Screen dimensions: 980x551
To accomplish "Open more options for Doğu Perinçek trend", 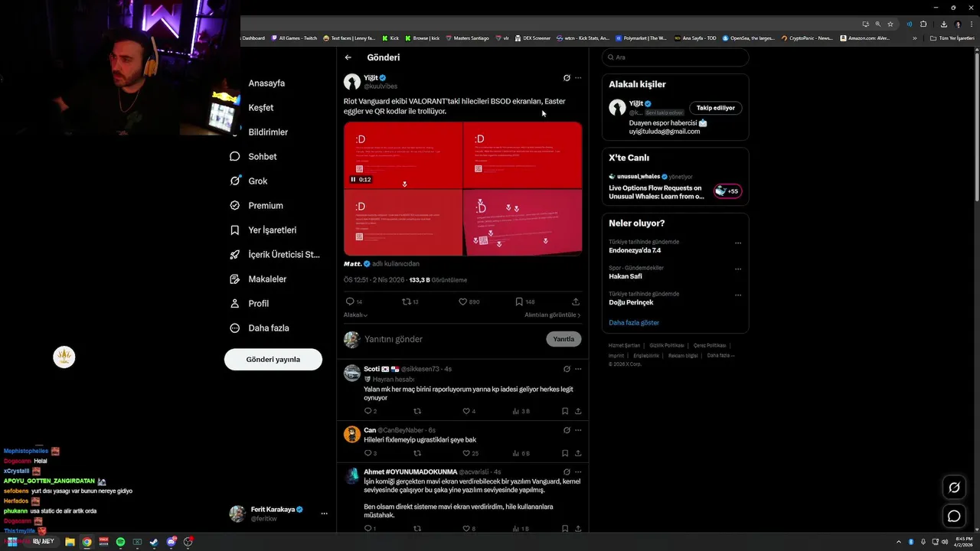I will click(738, 295).
